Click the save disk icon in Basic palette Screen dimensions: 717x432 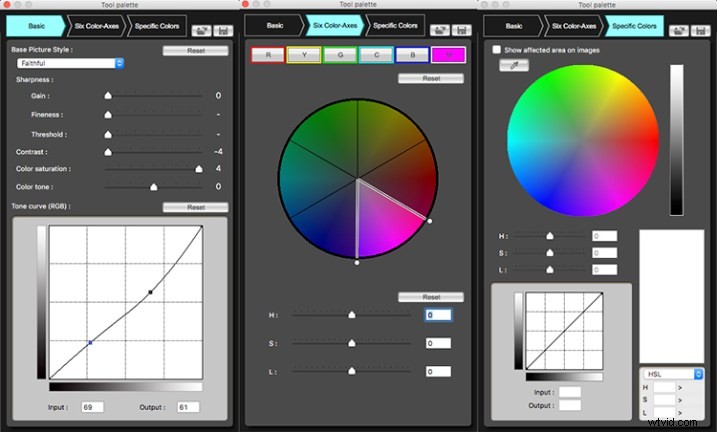tap(223, 31)
